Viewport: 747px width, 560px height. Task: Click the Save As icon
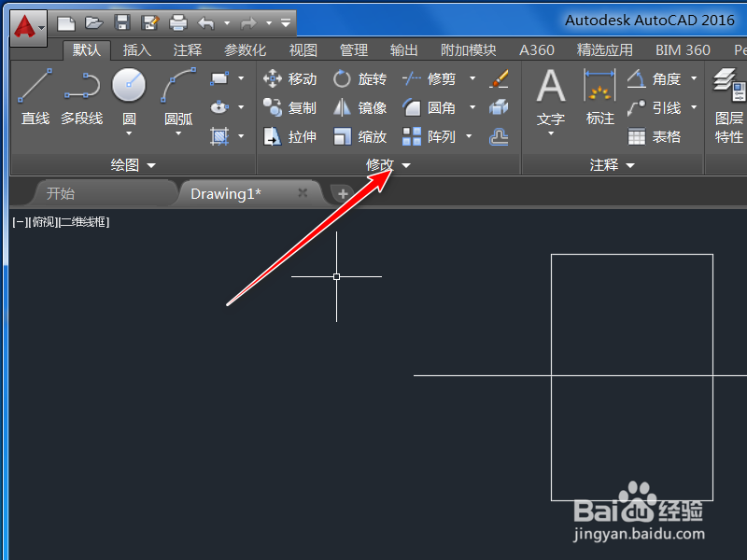coord(150,22)
